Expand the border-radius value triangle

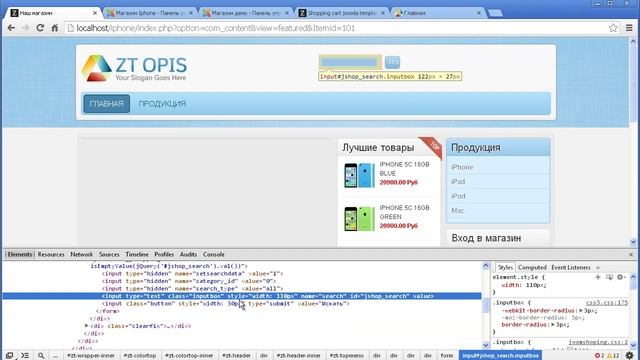pyautogui.click(x=553, y=325)
